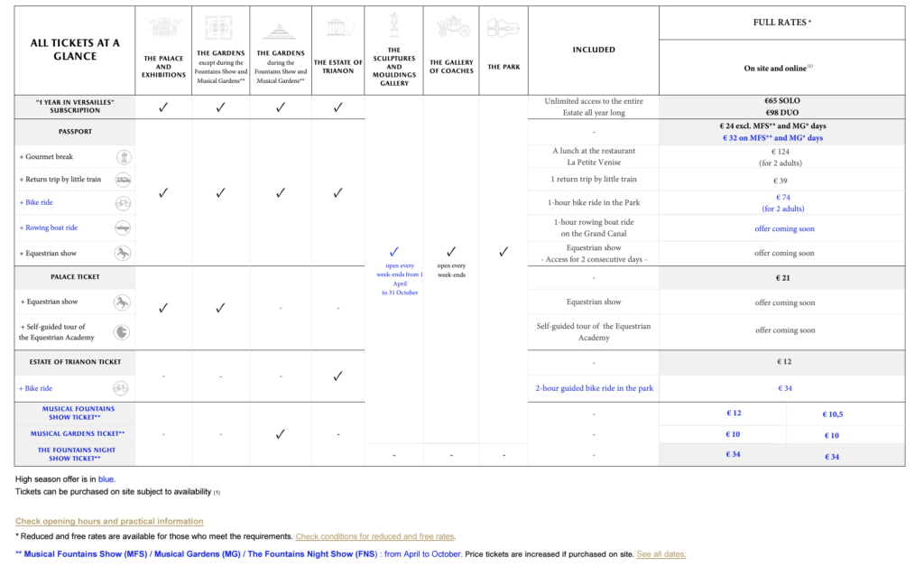Click the statue icon above Sculptures Gallery
The height and width of the screenshot is (567, 924).
tap(394, 25)
